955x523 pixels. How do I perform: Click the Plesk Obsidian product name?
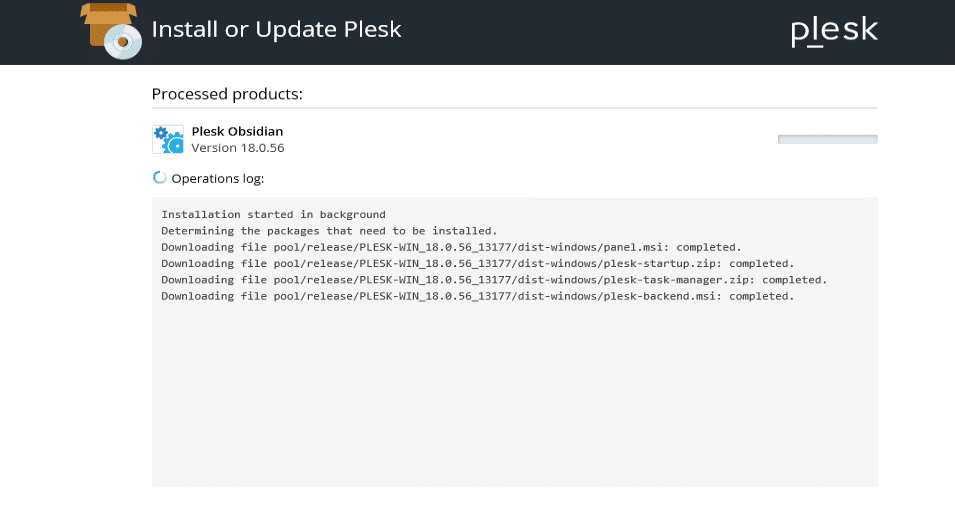pyautogui.click(x=237, y=131)
